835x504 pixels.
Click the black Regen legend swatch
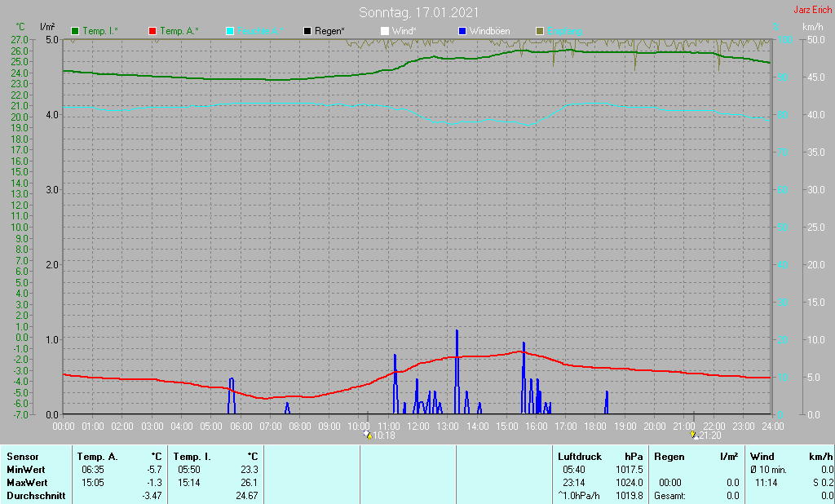(x=307, y=32)
